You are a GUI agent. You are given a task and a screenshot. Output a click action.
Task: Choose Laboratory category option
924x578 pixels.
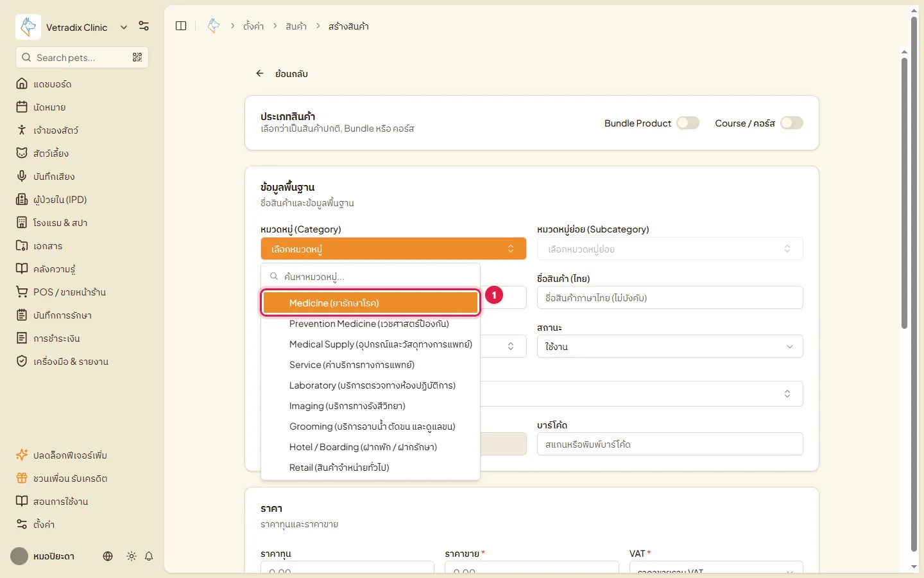371,385
